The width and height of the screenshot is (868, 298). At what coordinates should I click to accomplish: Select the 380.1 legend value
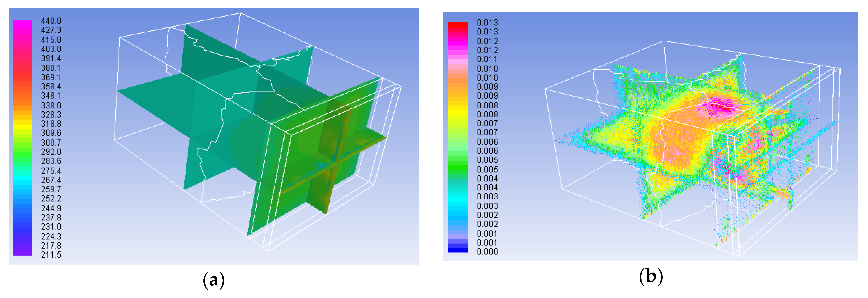pyautogui.click(x=51, y=68)
